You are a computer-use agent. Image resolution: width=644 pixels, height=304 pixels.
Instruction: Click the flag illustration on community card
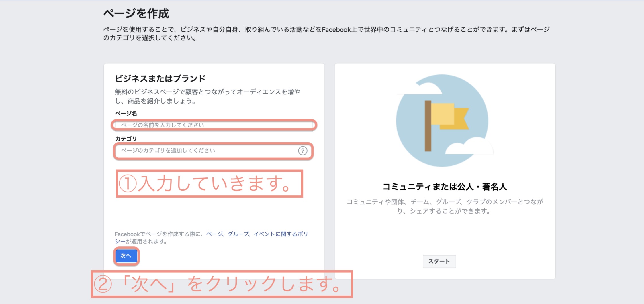(x=445, y=121)
